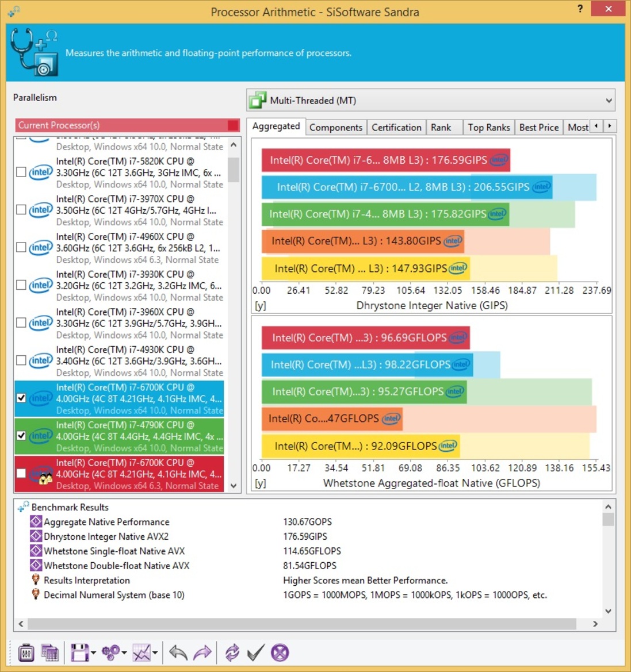The image size is (631, 672).
Task: Tick the i7-3930K processor checkbox
Action: point(21,286)
